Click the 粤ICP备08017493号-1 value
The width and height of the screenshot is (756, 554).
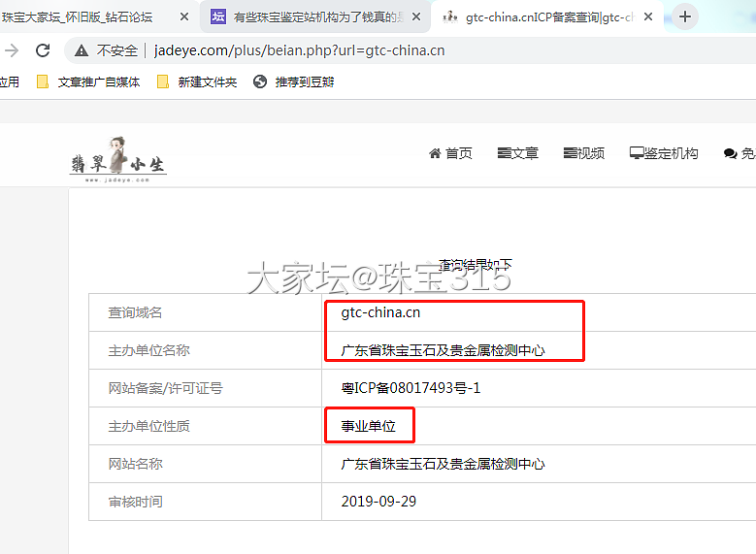(x=411, y=388)
